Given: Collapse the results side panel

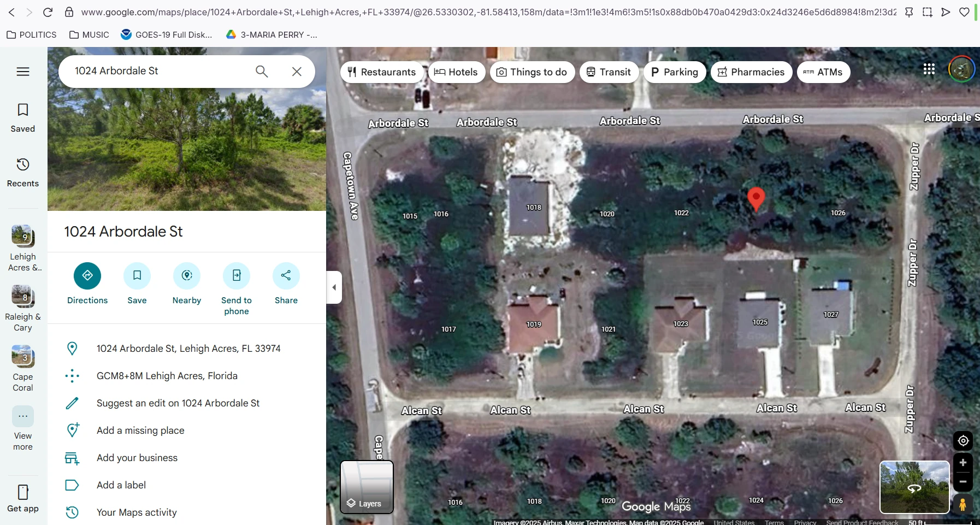Looking at the screenshot, I should [334, 287].
